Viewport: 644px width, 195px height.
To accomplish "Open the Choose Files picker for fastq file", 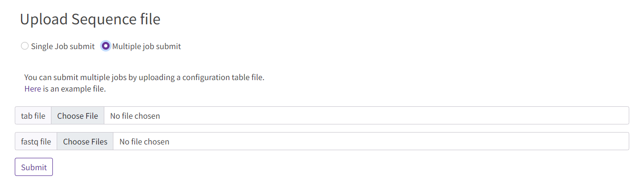I will [x=85, y=142].
